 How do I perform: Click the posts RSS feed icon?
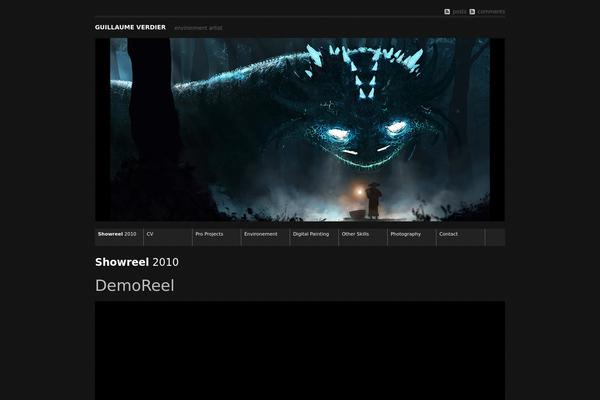click(x=447, y=11)
